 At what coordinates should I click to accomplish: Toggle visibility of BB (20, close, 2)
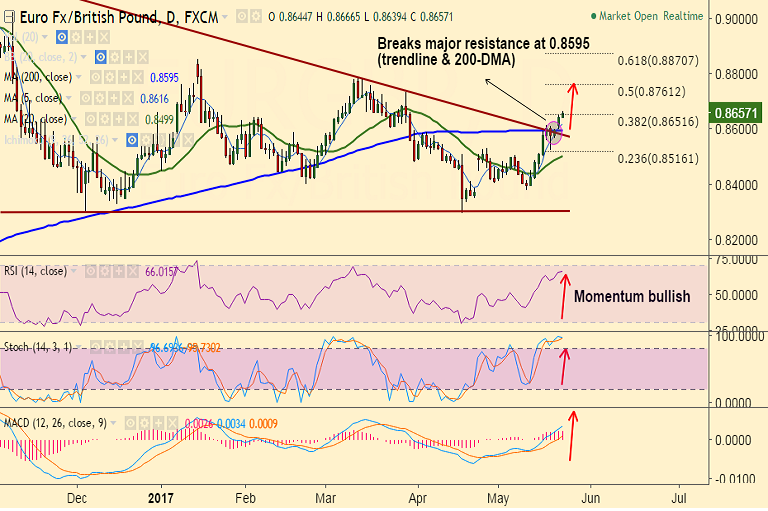(100, 57)
